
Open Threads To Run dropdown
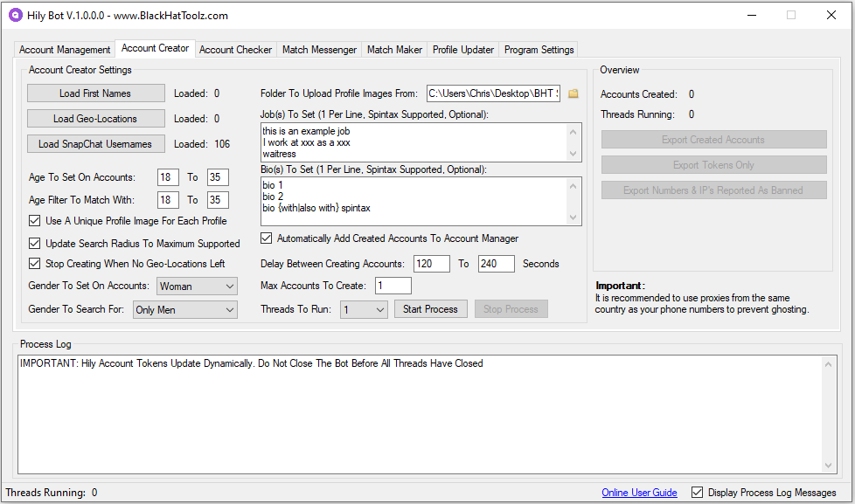pyautogui.click(x=364, y=309)
